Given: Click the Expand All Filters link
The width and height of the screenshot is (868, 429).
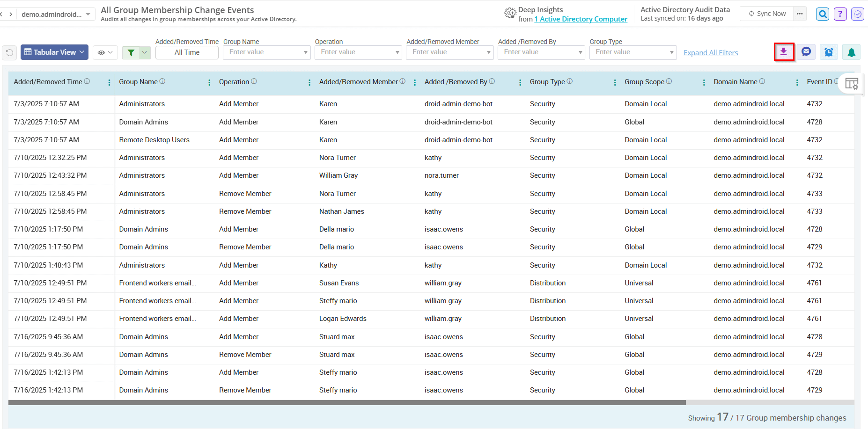Looking at the screenshot, I should [710, 52].
